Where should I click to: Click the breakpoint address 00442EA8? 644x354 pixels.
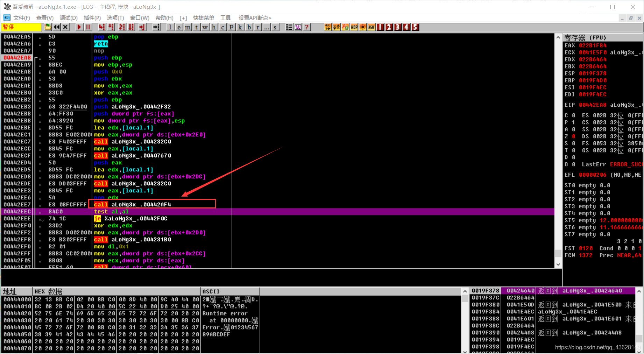click(17, 58)
